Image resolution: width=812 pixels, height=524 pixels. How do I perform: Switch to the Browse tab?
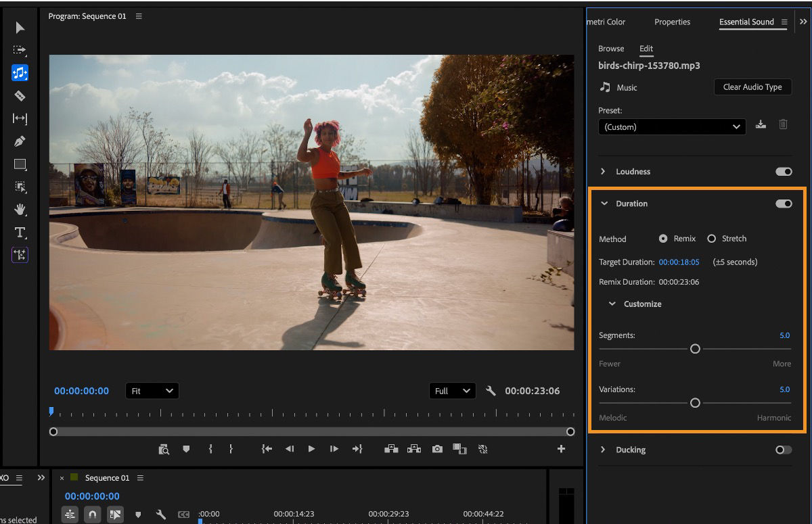[x=611, y=49]
